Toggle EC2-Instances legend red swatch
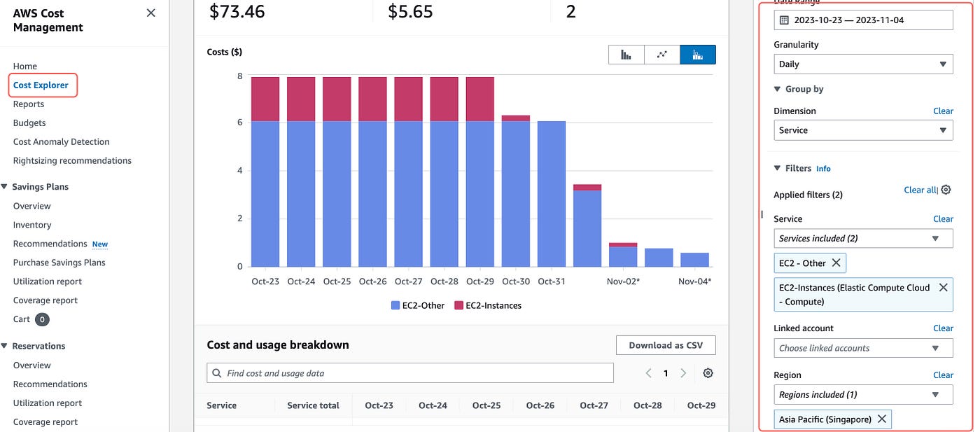The width and height of the screenshot is (980, 432). coord(459,305)
